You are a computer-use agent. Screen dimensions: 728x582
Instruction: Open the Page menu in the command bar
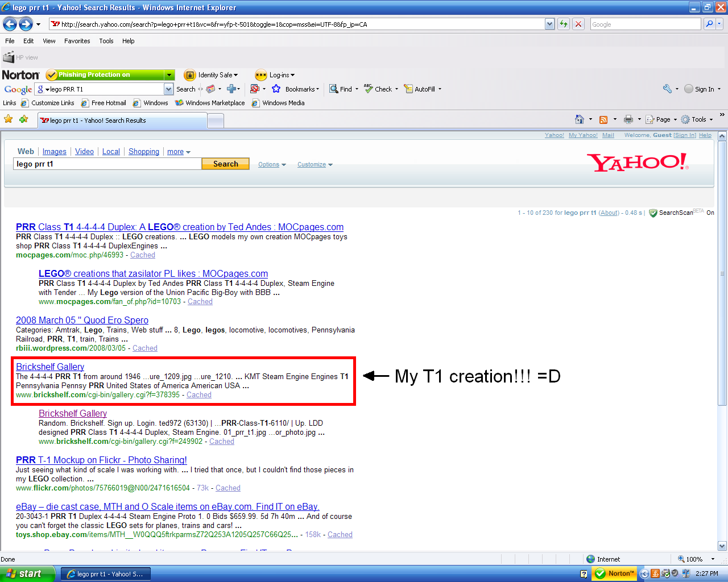pyautogui.click(x=661, y=119)
